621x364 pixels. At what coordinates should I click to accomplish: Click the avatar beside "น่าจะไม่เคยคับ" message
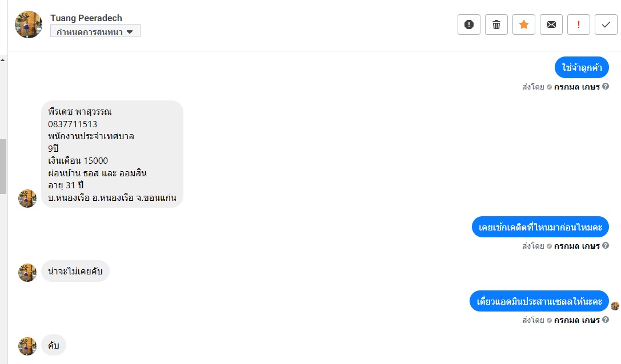tap(27, 272)
